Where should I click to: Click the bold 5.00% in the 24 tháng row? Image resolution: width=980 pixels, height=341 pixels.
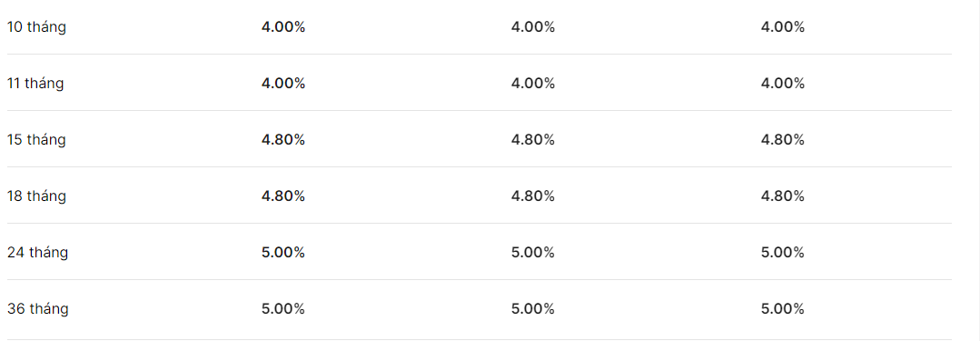[x=283, y=253]
